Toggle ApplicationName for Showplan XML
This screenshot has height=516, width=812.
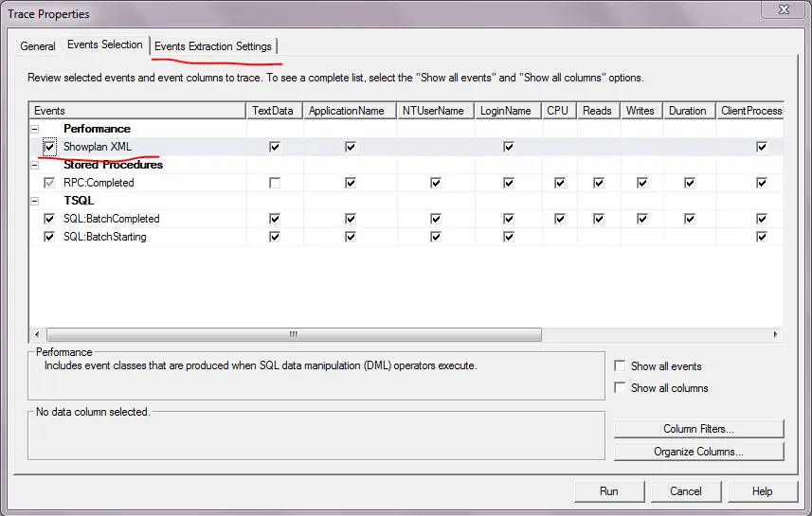click(x=351, y=147)
